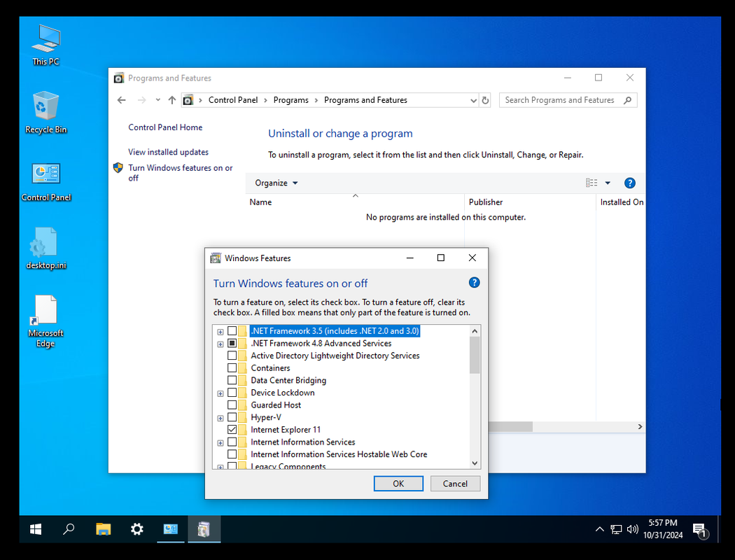Click help icon in Programs and Features toolbar
The image size is (735, 560).
[629, 183]
